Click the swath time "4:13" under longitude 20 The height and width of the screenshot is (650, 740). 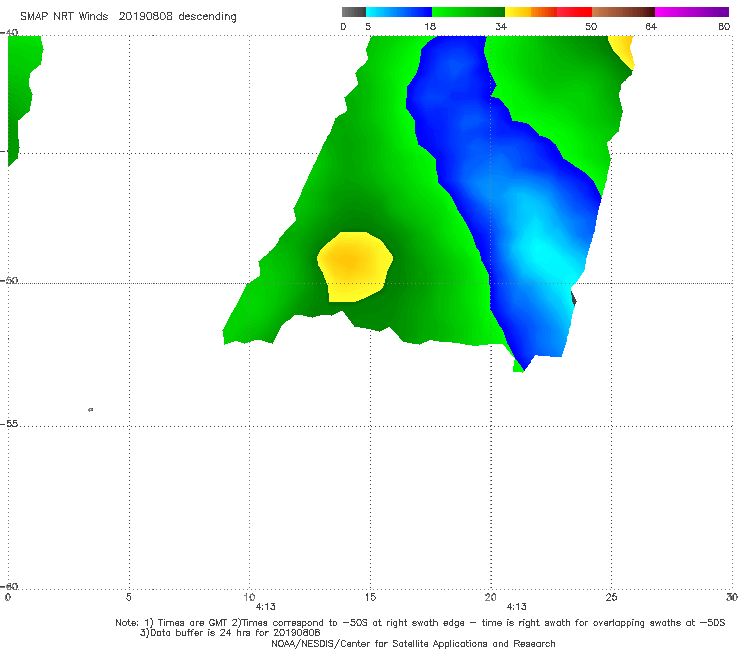tap(517, 607)
